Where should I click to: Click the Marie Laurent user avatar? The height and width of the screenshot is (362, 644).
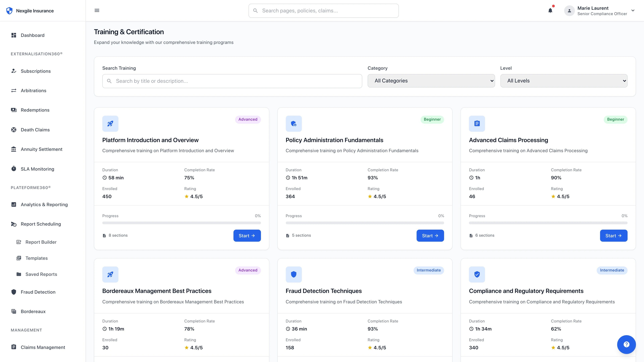[569, 11]
